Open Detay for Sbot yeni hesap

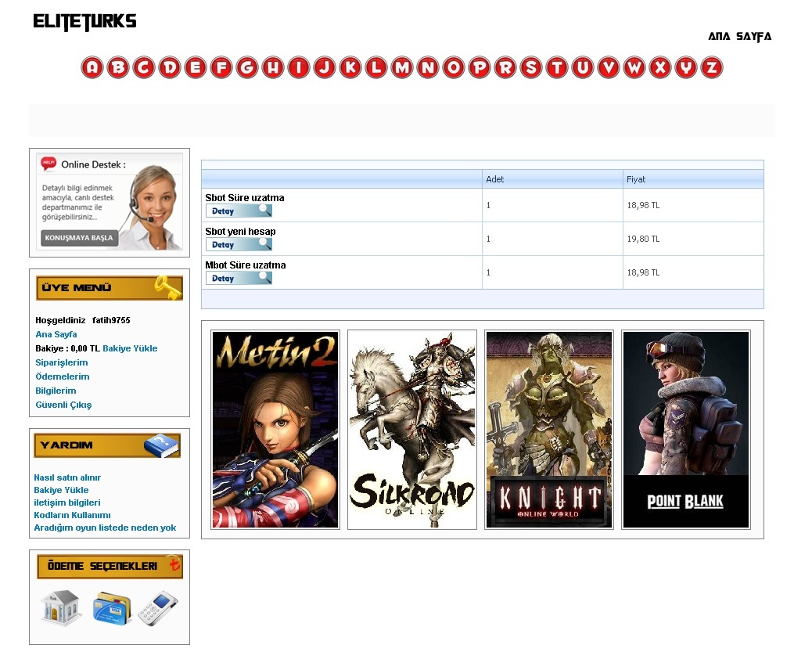[x=239, y=245]
